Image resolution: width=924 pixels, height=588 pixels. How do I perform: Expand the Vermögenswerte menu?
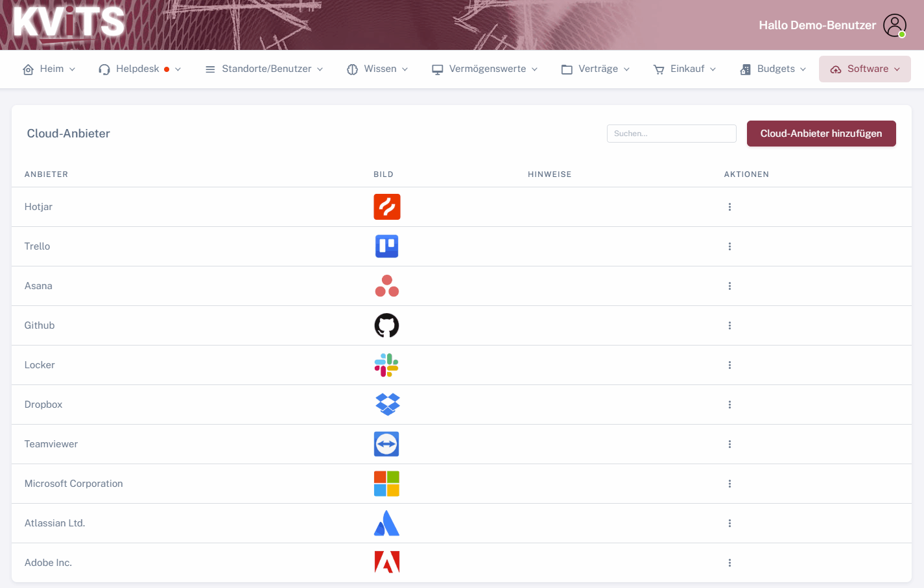click(485, 69)
